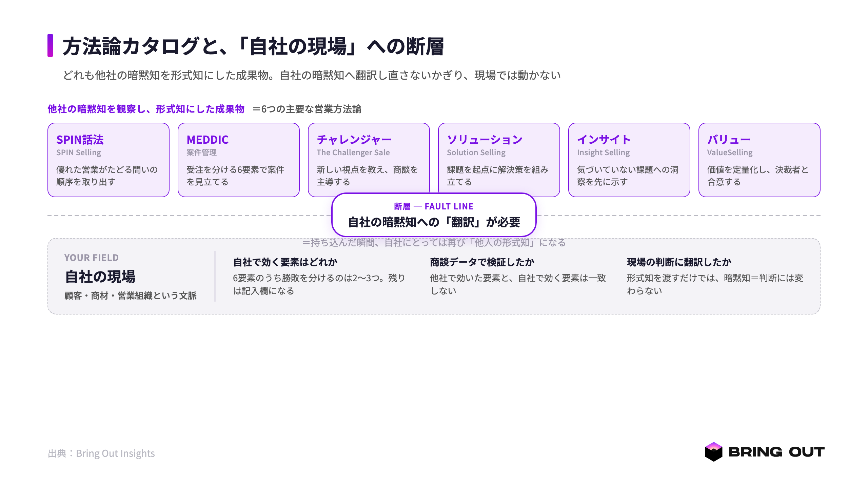Click 'The Challenger Sale' subtitle
This screenshot has width=868, height=488.
(x=353, y=152)
